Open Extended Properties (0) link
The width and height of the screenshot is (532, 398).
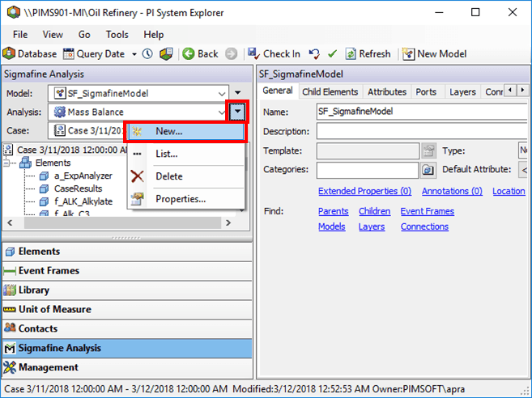(364, 191)
